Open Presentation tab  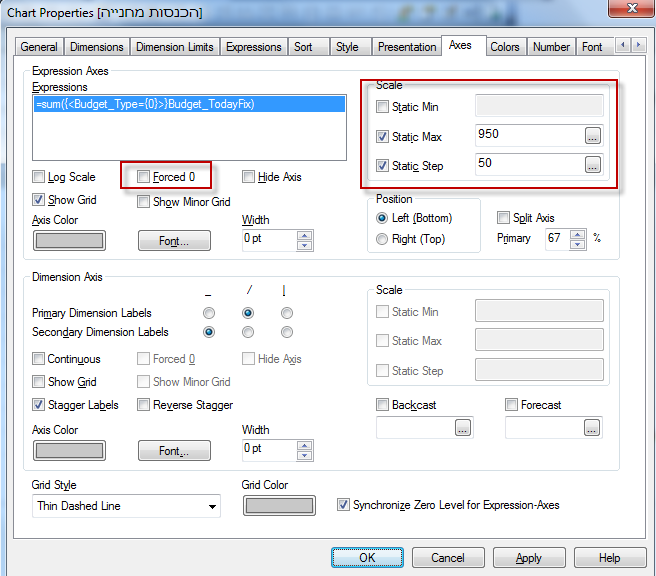[407, 47]
